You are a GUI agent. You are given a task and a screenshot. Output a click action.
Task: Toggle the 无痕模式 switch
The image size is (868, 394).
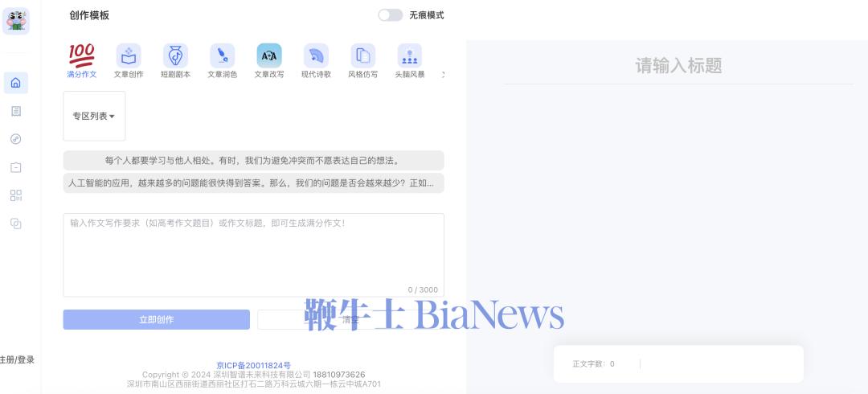click(390, 15)
